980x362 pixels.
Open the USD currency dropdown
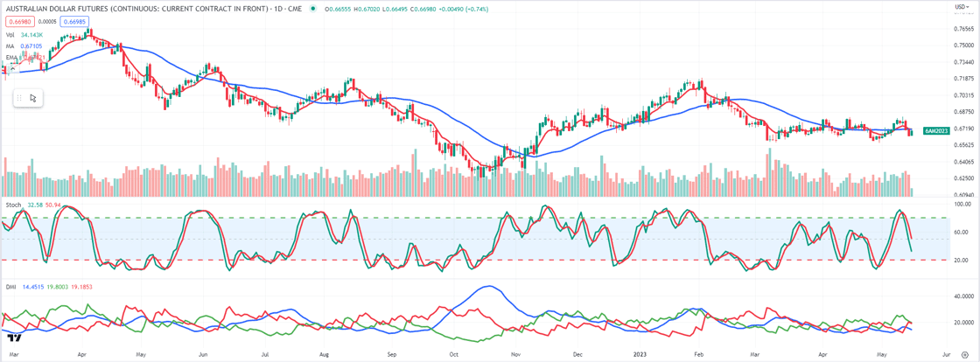coord(962,7)
